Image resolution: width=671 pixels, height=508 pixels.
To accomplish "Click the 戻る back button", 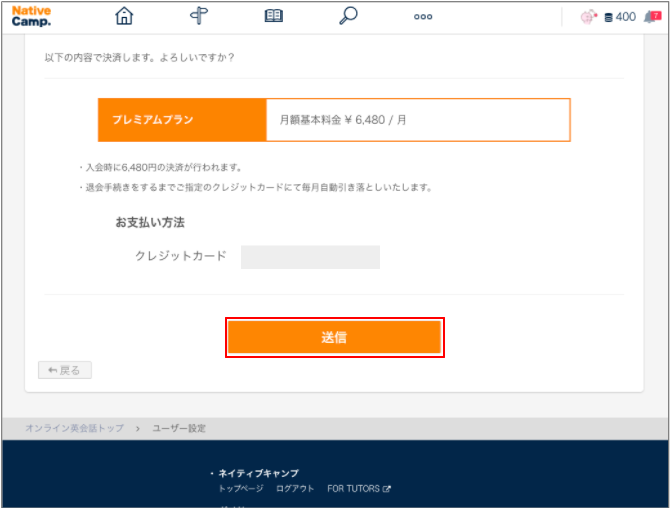I will (65, 370).
